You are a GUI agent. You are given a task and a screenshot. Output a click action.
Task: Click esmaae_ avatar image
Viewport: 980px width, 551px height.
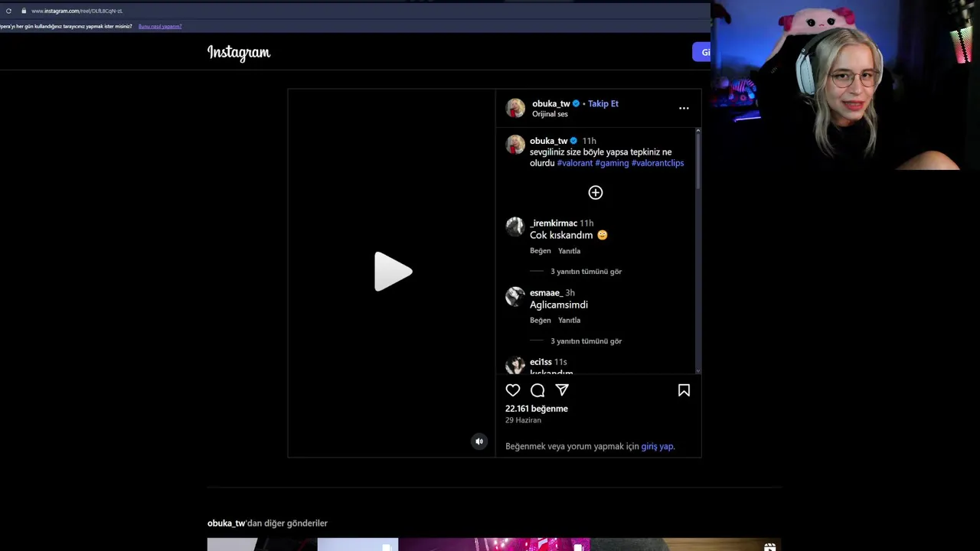coord(515,296)
